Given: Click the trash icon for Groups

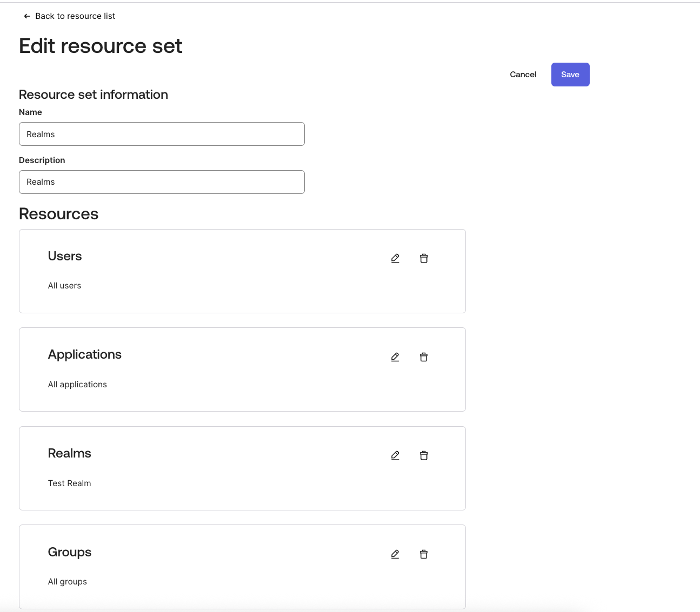Looking at the screenshot, I should 424,554.
